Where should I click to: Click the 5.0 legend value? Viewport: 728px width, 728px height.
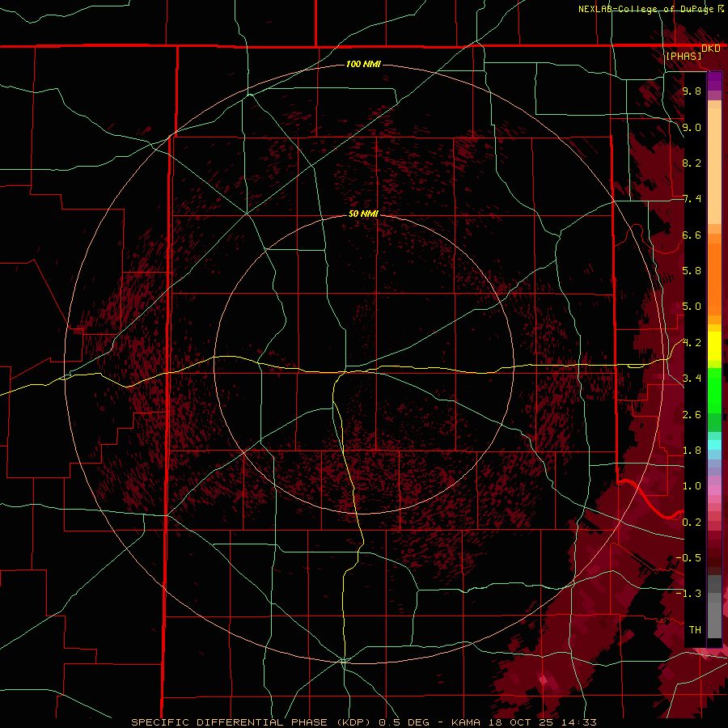point(692,307)
